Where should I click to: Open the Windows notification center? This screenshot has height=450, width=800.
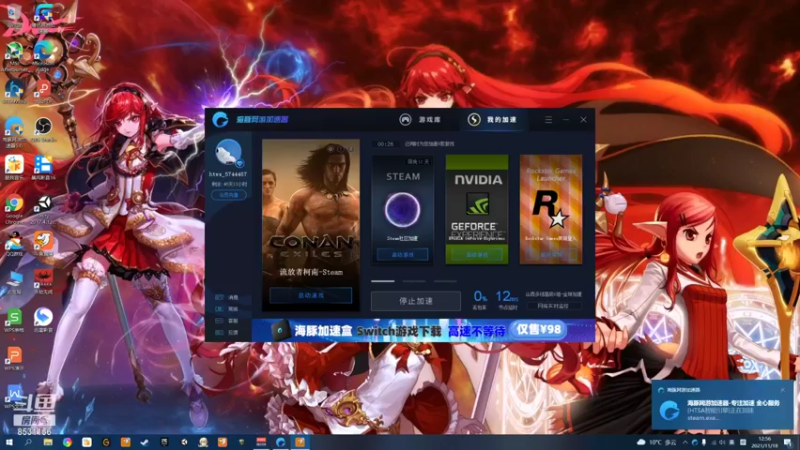tap(789, 442)
